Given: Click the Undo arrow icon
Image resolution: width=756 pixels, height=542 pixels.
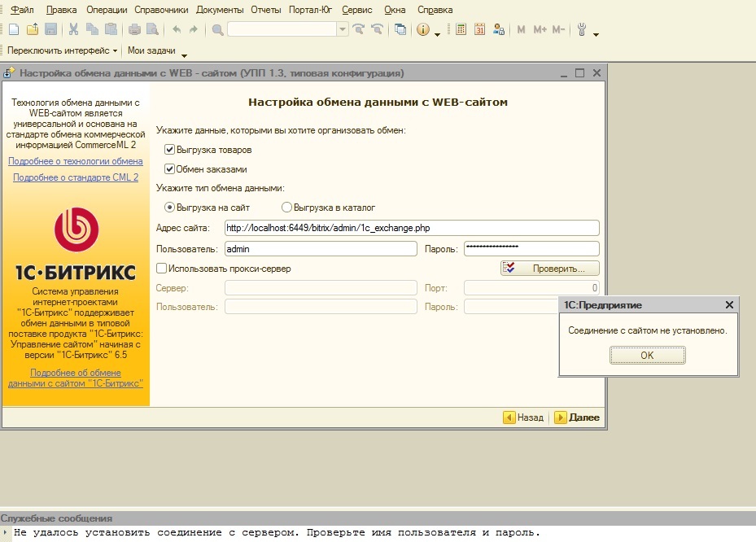Looking at the screenshot, I should click(x=177, y=29).
